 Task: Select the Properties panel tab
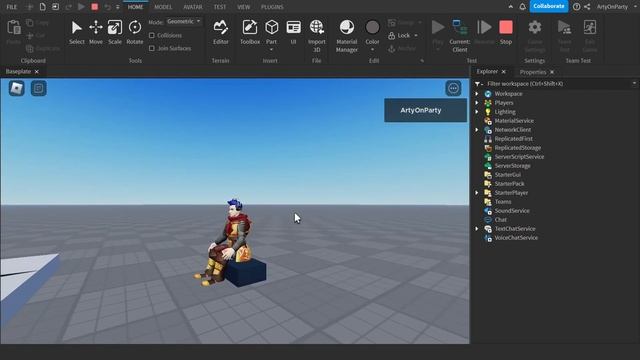533,72
